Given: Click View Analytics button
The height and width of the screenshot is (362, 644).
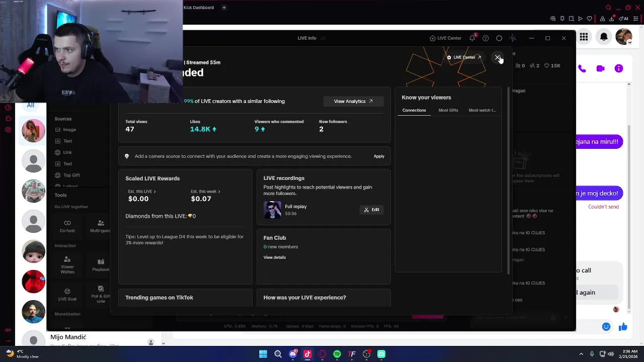Looking at the screenshot, I should (x=353, y=101).
